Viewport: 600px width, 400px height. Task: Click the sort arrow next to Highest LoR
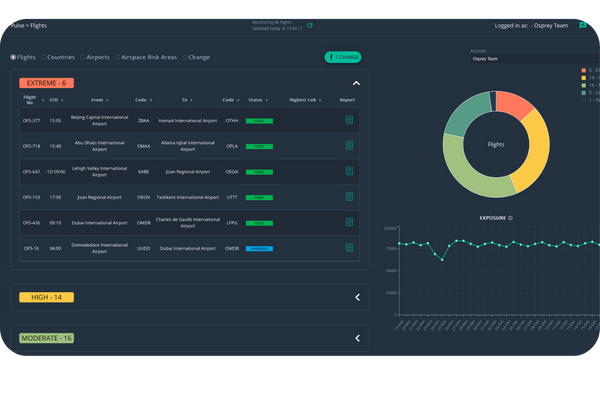320,100
